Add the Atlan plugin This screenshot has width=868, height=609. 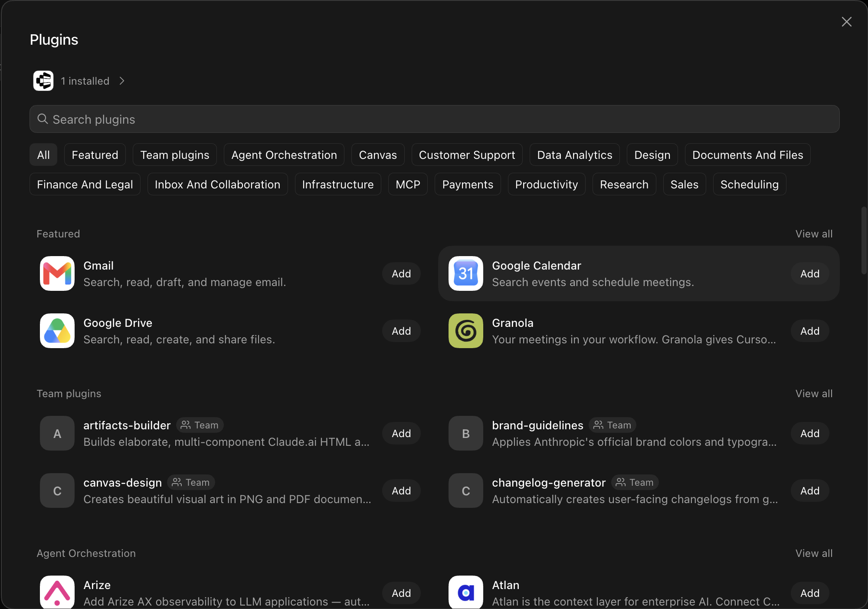[810, 593]
